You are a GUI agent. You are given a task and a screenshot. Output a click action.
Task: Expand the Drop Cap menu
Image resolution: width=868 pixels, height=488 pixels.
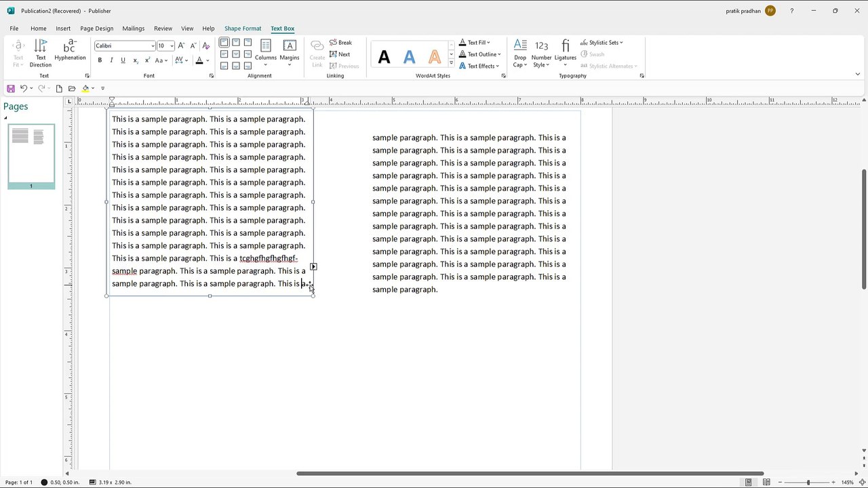[x=520, y=54]
